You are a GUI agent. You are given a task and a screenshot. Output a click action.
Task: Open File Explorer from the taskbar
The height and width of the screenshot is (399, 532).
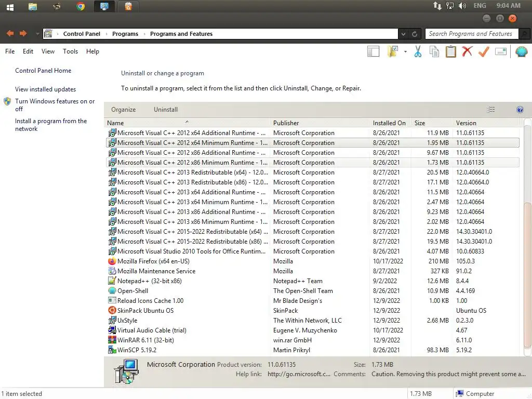click(33, 6)
